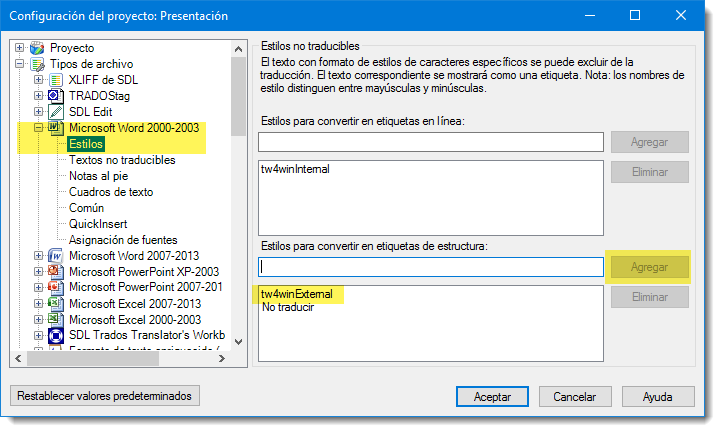This screenshot has width=720, height=432.
Task: Click the Excel 2000-2003 icon
Action: (56, 320)
